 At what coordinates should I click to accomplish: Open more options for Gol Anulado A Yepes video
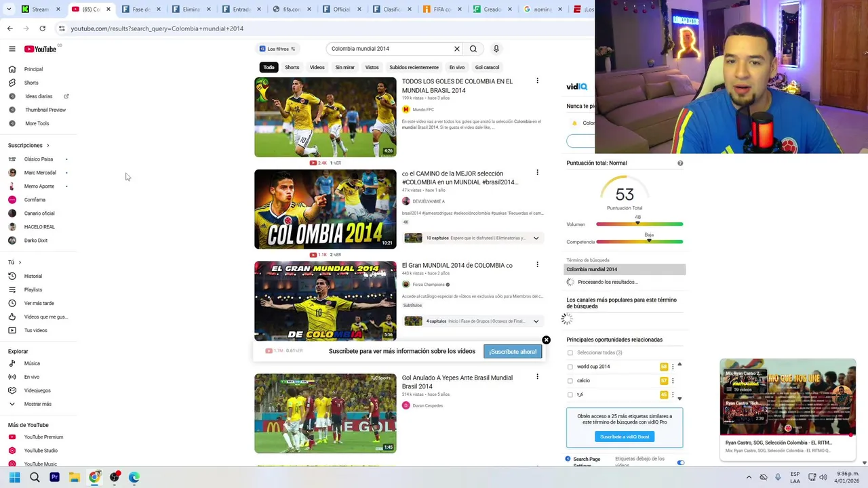tap(538, 376)
